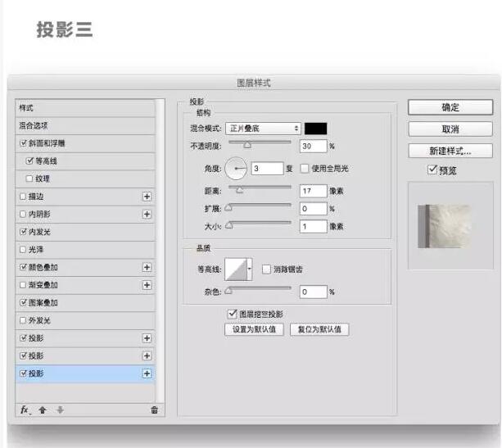Enable the 使用全局光 checkbox
The image size is (502, 448).
[x=304, y=168]
